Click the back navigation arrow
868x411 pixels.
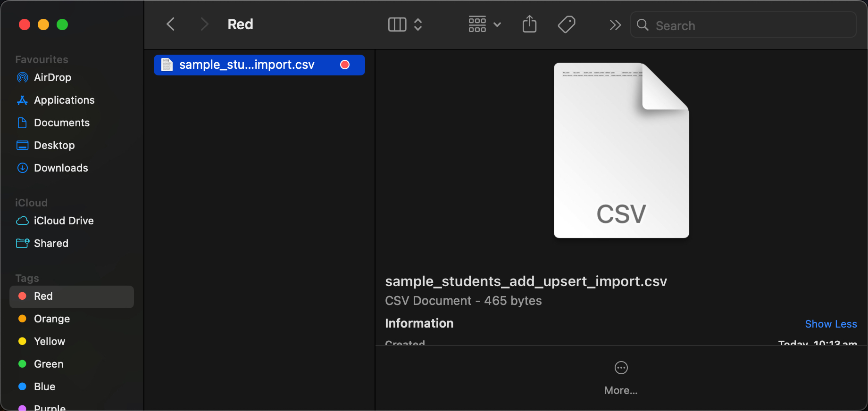pyautogui.click(x=171, y=25)
